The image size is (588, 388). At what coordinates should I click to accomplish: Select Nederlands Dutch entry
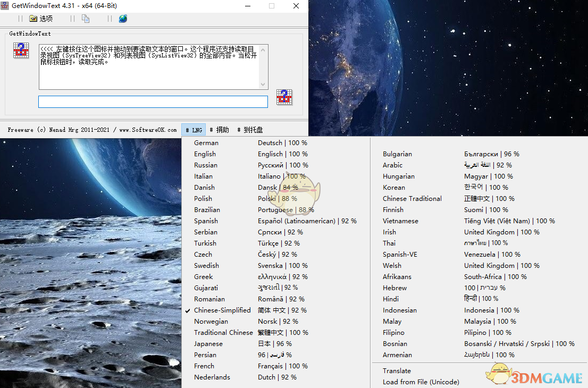pyautogui.click(x=275, y=377)
